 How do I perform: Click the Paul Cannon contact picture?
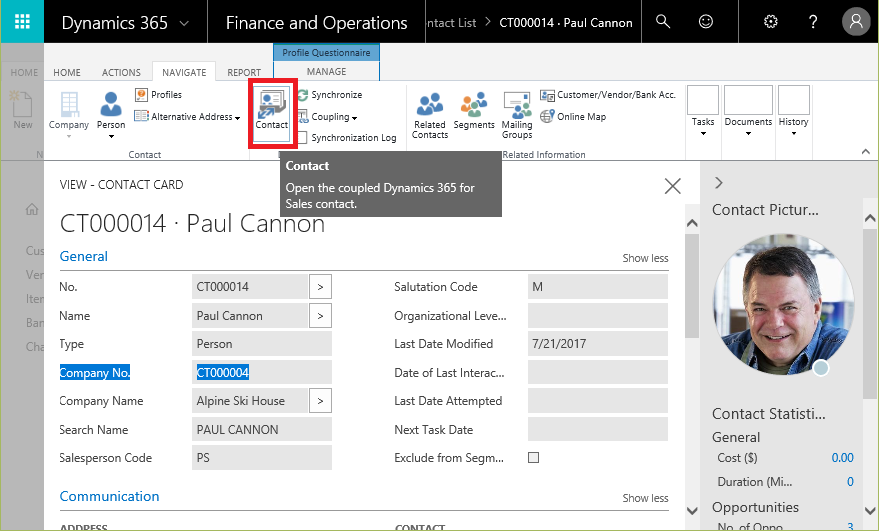(783, 304)
